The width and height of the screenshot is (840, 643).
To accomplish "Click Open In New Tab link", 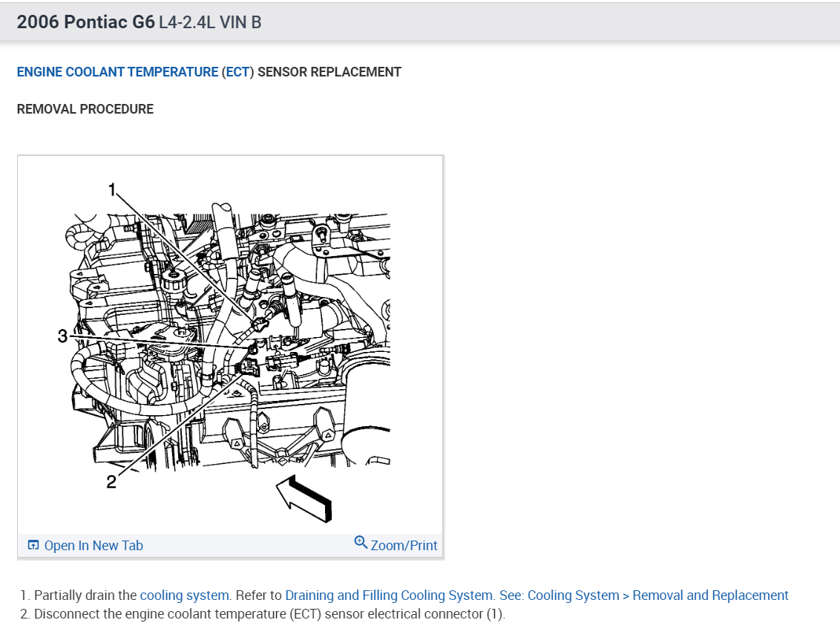I will 93,546.
